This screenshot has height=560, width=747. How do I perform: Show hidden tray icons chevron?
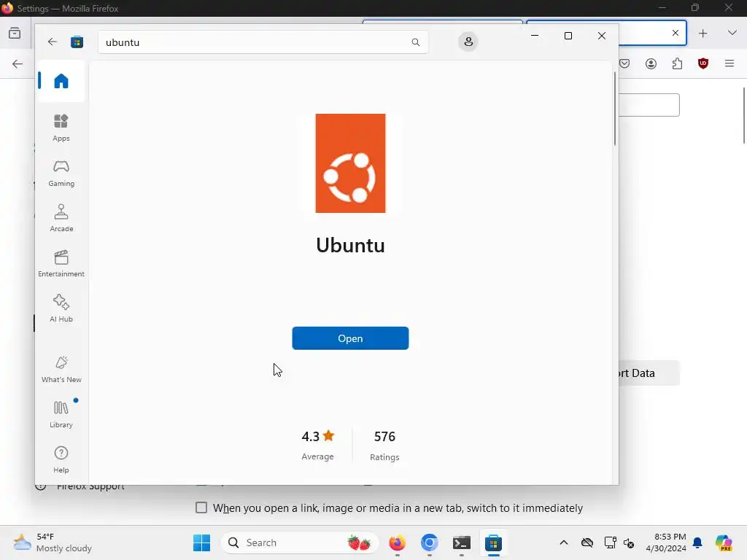564,542
